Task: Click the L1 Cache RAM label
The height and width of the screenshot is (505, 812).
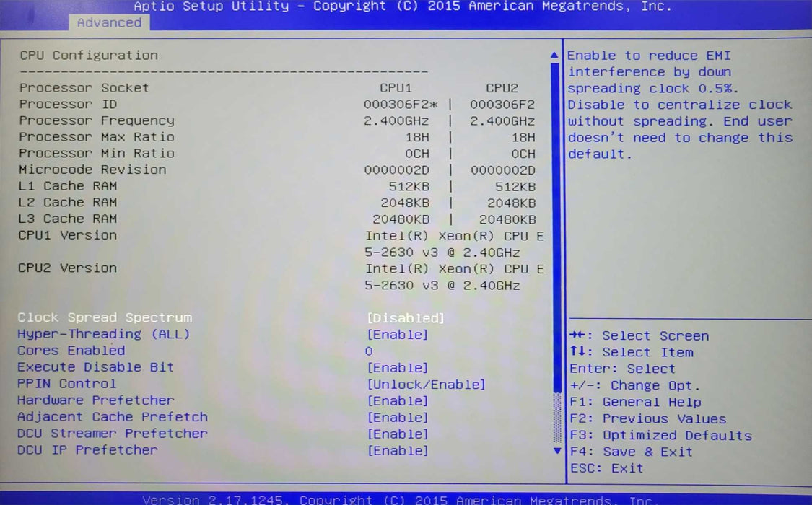Action: tap(68, 185)
